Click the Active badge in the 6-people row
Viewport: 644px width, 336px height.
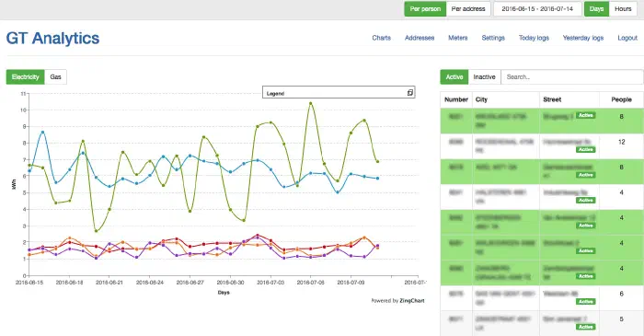[x=586, y=302]
